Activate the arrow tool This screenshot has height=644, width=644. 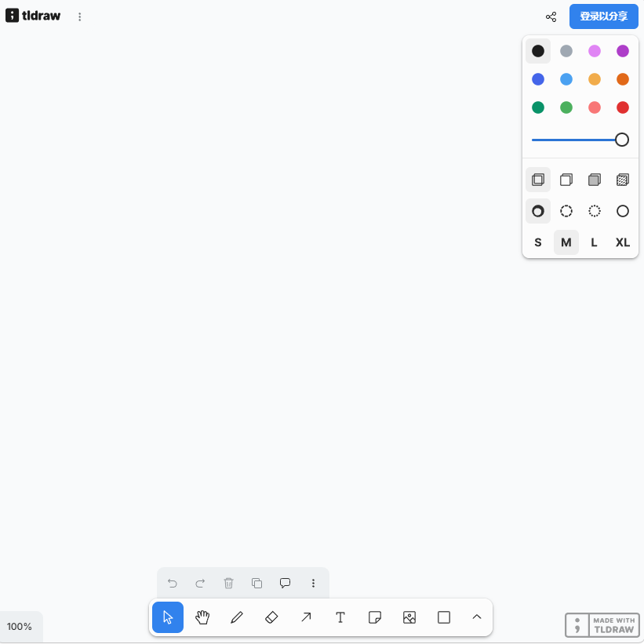pos(306,617)
